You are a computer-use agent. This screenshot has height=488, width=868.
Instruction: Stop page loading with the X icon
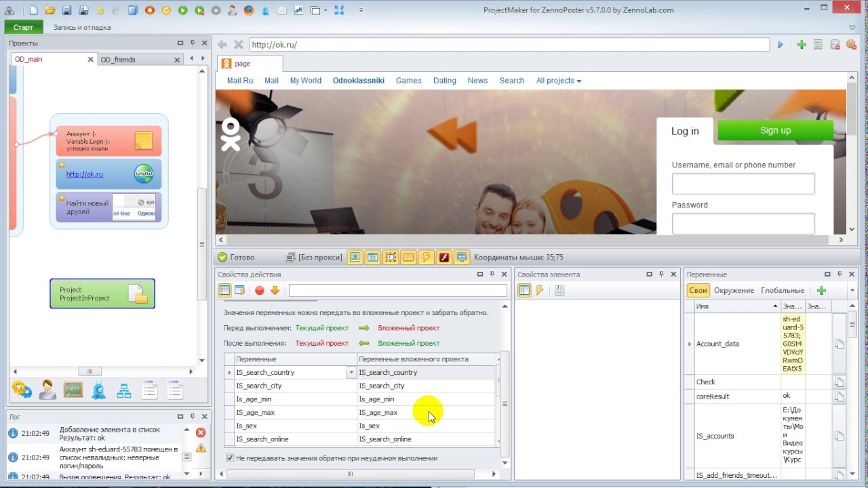click(x=238, y=45)
